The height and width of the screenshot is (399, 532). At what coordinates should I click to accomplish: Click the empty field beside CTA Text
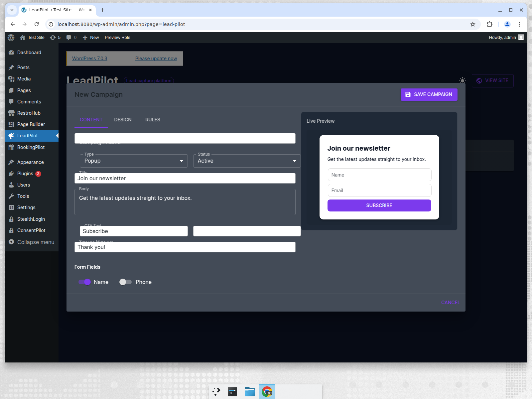(247, 231)
